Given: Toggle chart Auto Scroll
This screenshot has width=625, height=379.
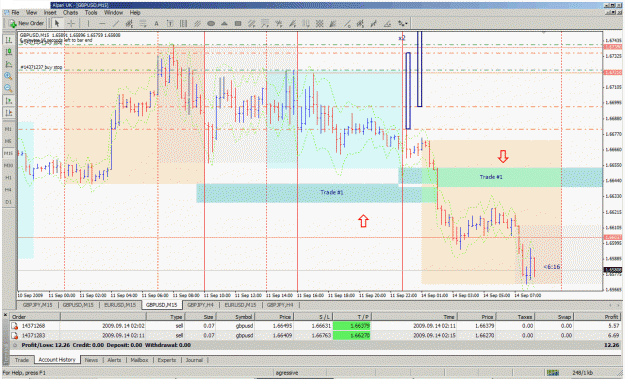Looking at the screenshot, I should coord(8,100).
